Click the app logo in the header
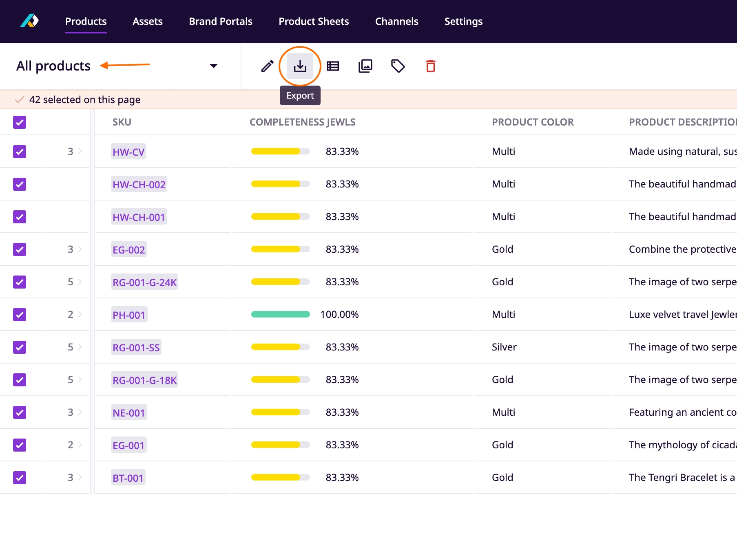 click(29, 21)
